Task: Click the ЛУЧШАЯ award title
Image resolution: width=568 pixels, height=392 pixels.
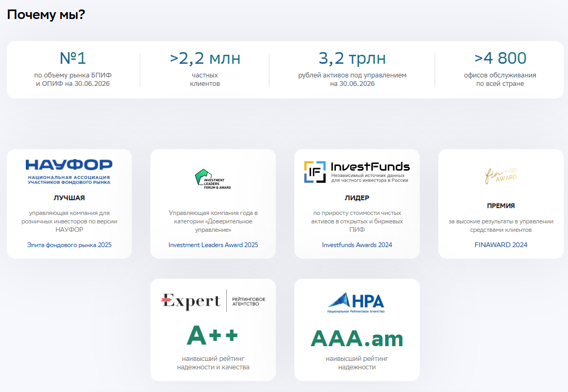Action: (69, 198)
